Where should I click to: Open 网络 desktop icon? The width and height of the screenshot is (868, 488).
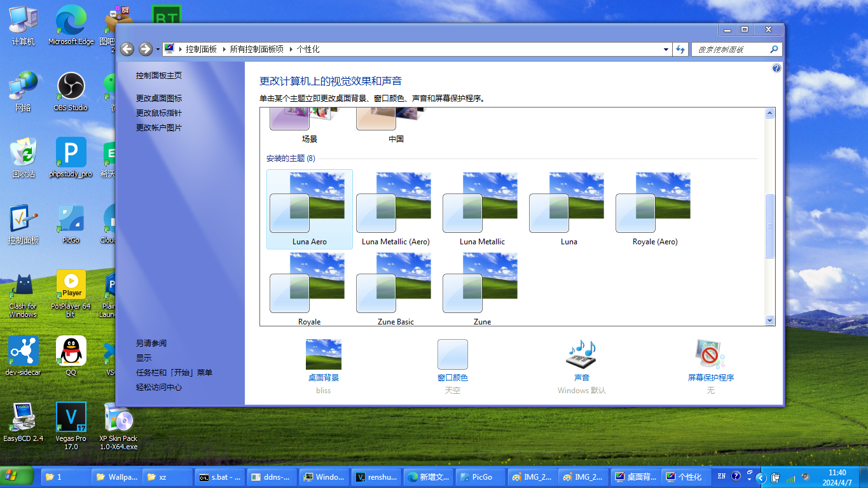pyautogui.click(x=24, y=92)
